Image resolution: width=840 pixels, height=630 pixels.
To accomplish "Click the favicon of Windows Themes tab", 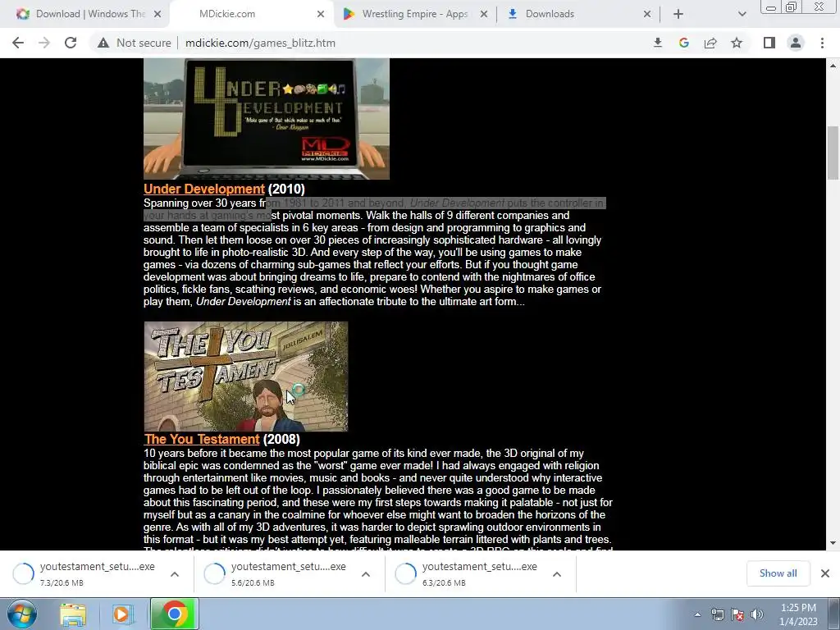I will [22, 15].
